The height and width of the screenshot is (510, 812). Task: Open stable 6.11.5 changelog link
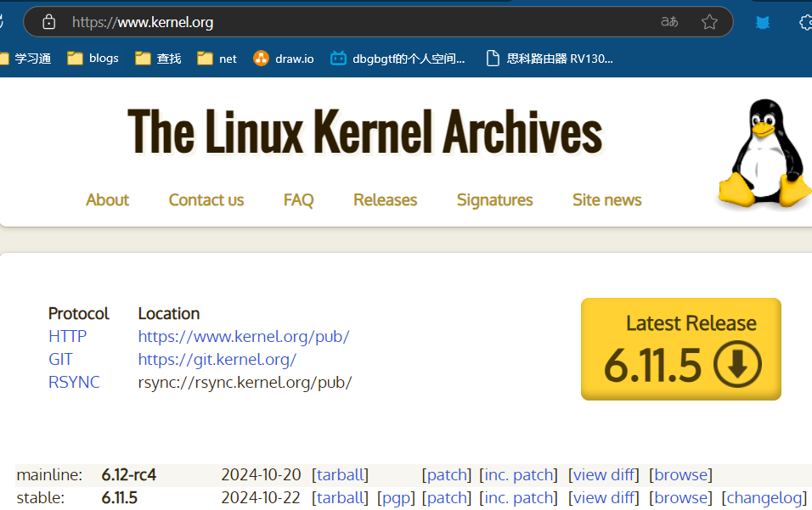764,497
